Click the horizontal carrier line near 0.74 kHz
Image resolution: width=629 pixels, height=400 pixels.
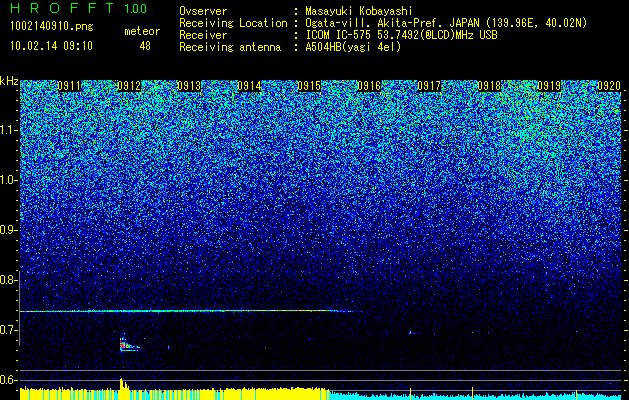(191, 311)
